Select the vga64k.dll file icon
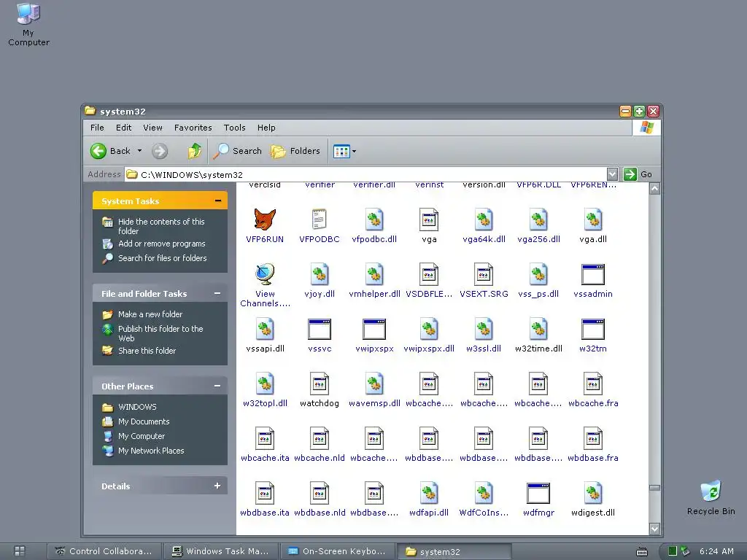The width and height of the screenshot is (747, 560). coord(484,219)
